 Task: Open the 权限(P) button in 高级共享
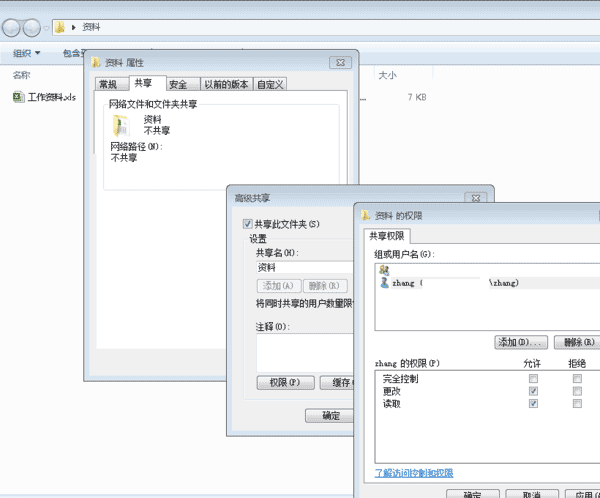[285, 382]
